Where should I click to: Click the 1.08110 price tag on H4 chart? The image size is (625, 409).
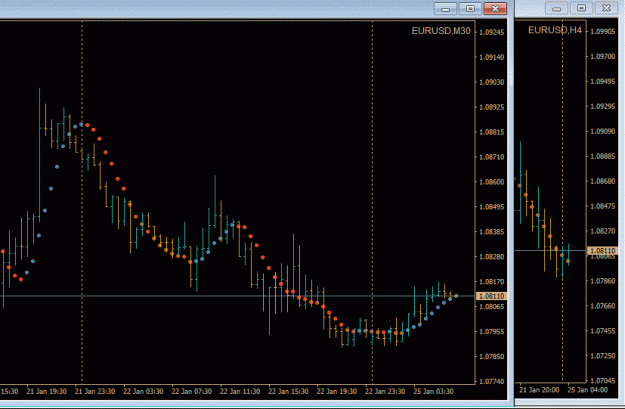pyautogui.click(x=602, y=251)
